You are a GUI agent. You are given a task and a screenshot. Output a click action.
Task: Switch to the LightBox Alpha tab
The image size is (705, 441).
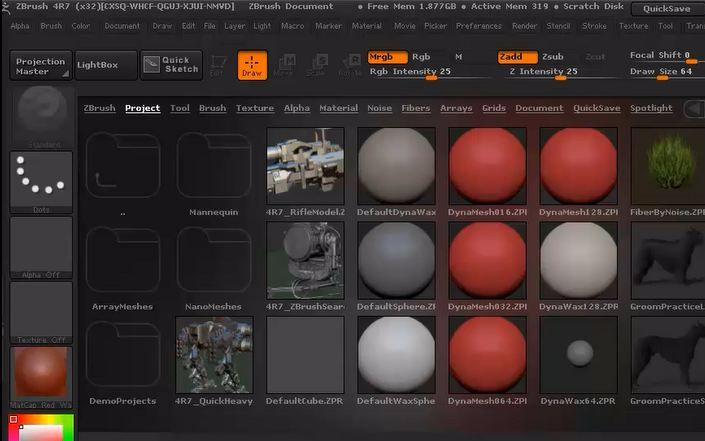(x=296, y=108)
